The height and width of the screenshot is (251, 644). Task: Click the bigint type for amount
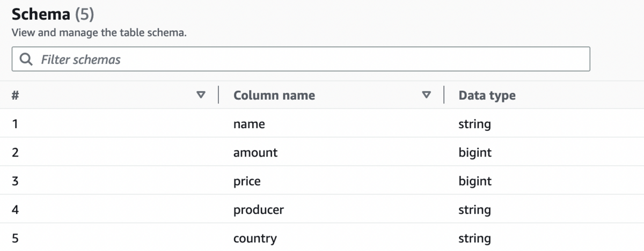475,152
